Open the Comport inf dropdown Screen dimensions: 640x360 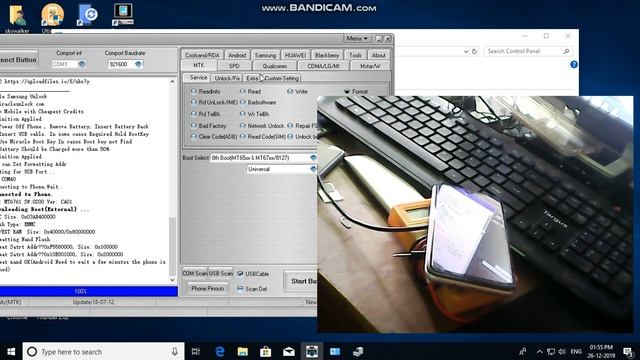(82, 64)
